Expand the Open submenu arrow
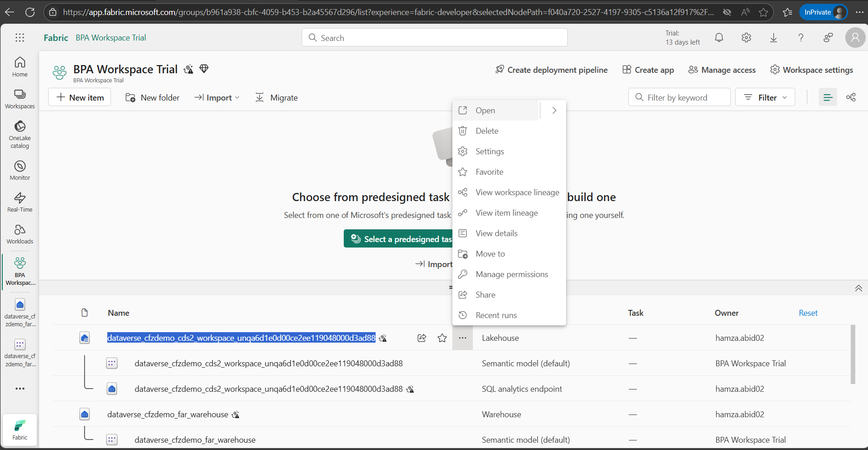The width and height of the screenshot is (868, 450). [554, 111]
